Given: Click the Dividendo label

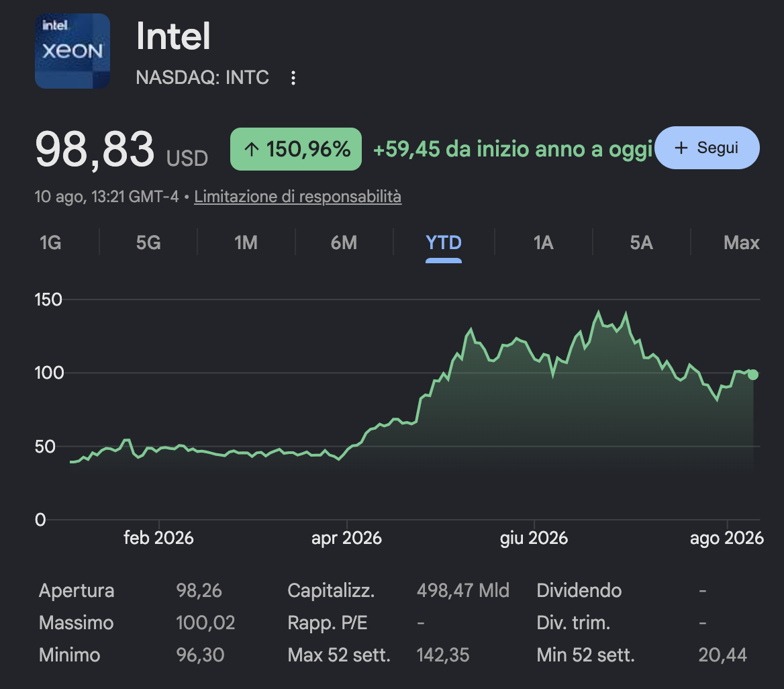Looking at the screenshot, I should (579, 590).
